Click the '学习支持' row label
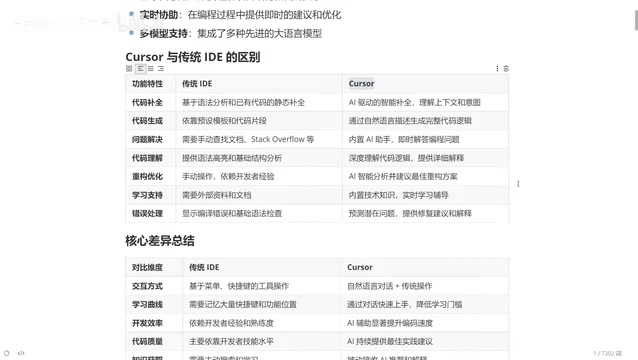The image size is (638, 360). click(x=147, y=195)
